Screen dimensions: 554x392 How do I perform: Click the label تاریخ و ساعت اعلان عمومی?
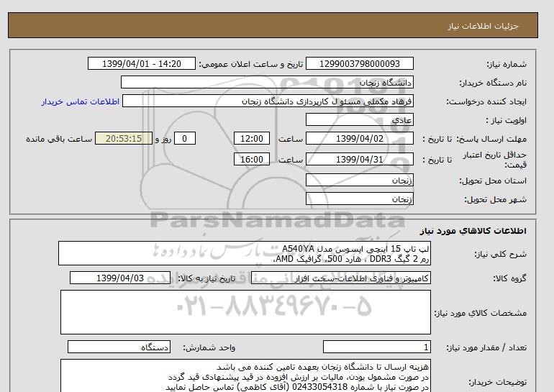[251, 64]
